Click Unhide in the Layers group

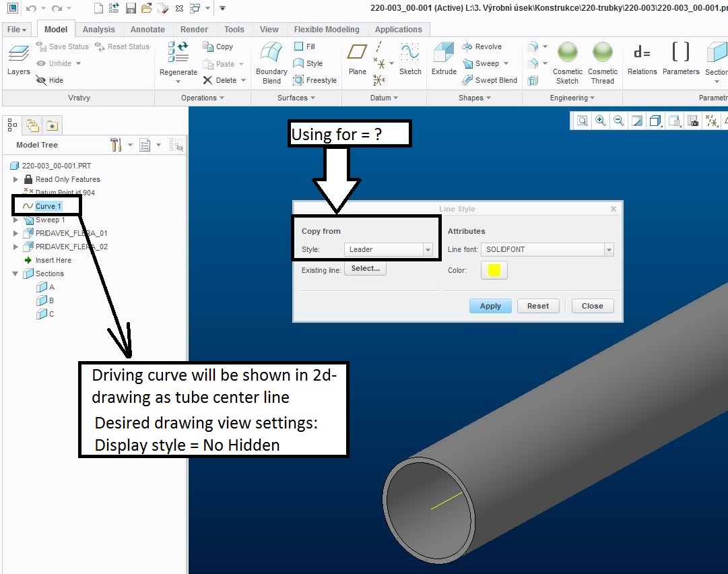tap(59, 63)
